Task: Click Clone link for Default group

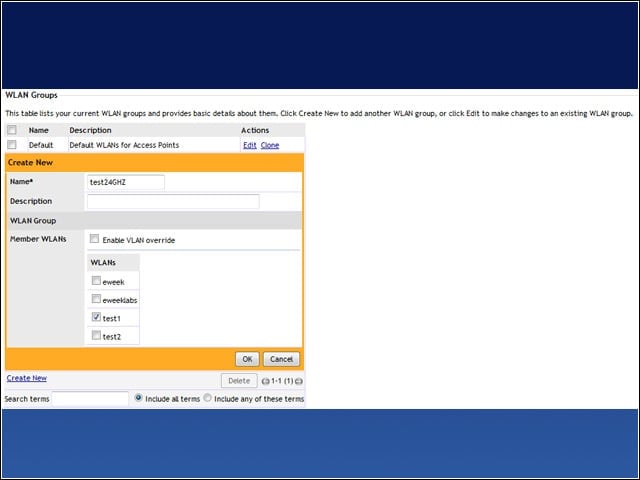Action: pos(270,145)
